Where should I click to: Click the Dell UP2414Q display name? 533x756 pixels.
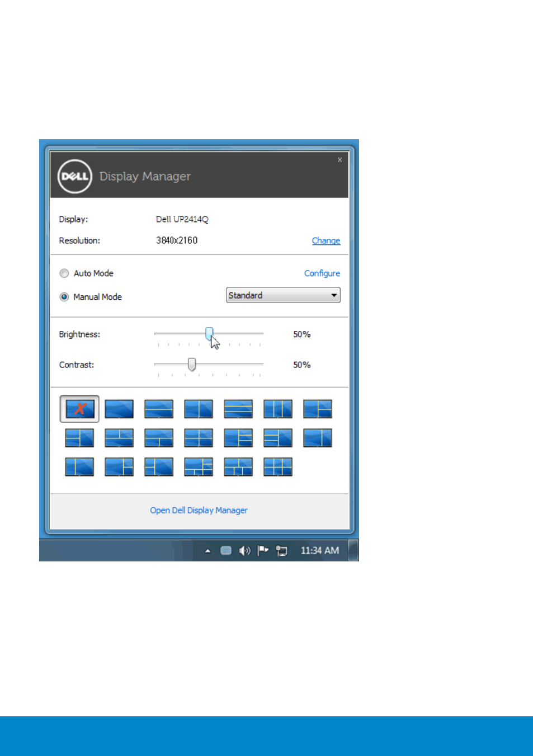[182, 219]
